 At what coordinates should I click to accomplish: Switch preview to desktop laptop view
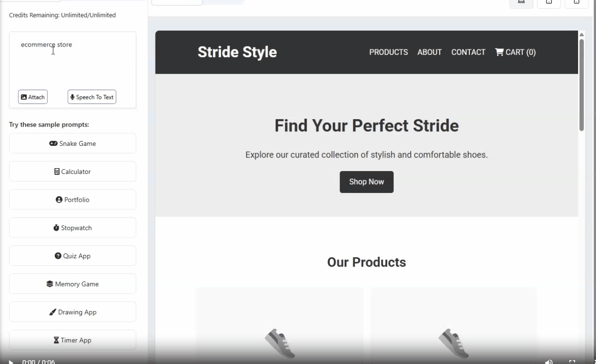coord(521,2)
